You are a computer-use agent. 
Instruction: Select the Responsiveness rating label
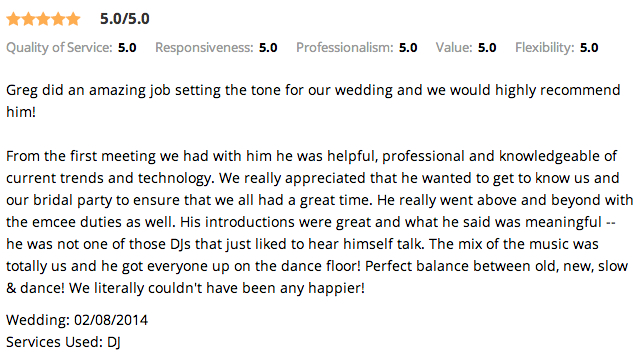[x=204, y=48]
